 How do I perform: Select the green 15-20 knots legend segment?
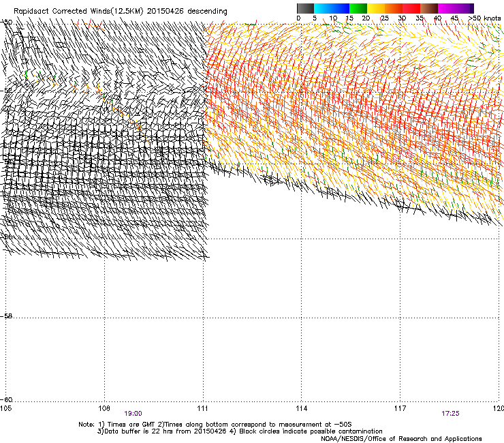(358, 8)
